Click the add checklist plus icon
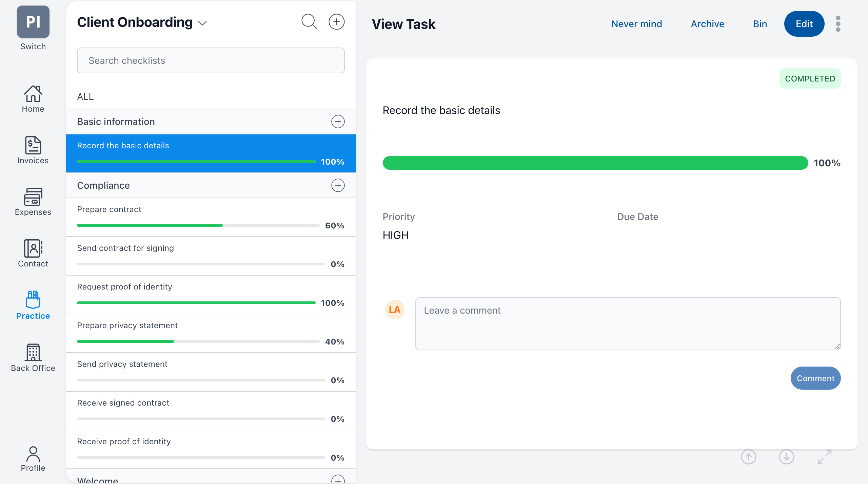Viewport: 868px width, 484px height. click(336, 22)
